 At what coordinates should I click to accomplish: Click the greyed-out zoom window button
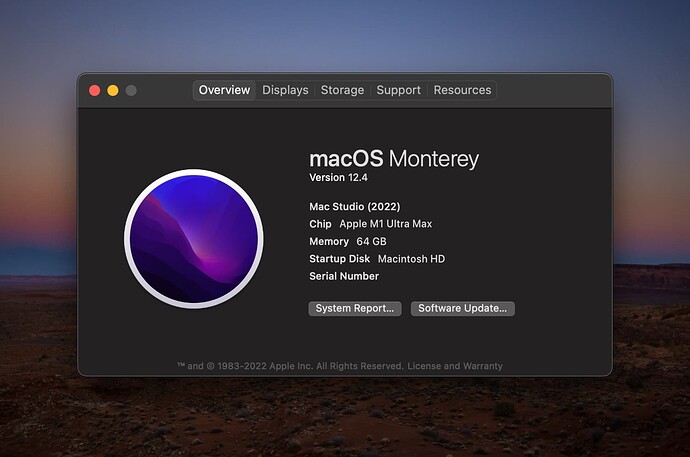click(x=131, y=91)
